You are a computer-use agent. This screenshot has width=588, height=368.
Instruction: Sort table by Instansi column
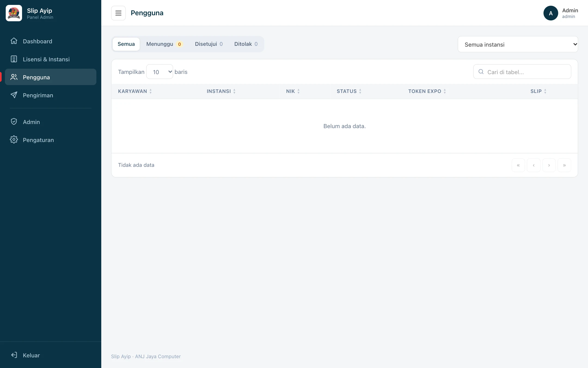coord(221,91)
